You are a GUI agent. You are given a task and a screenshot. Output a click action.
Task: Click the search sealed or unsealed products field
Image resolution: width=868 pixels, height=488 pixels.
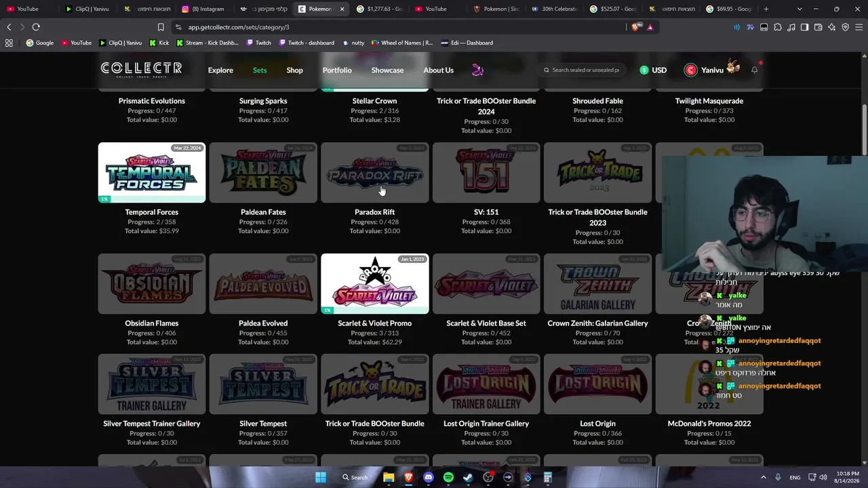coord(581,70)
